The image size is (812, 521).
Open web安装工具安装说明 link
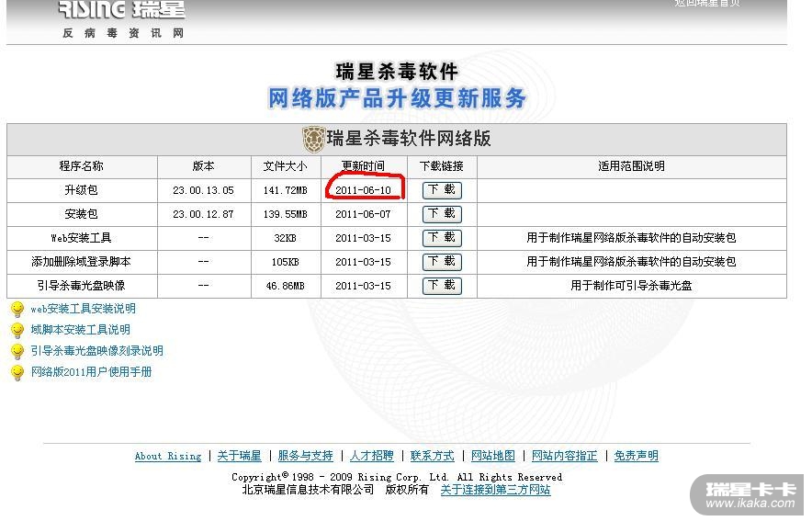83,309
